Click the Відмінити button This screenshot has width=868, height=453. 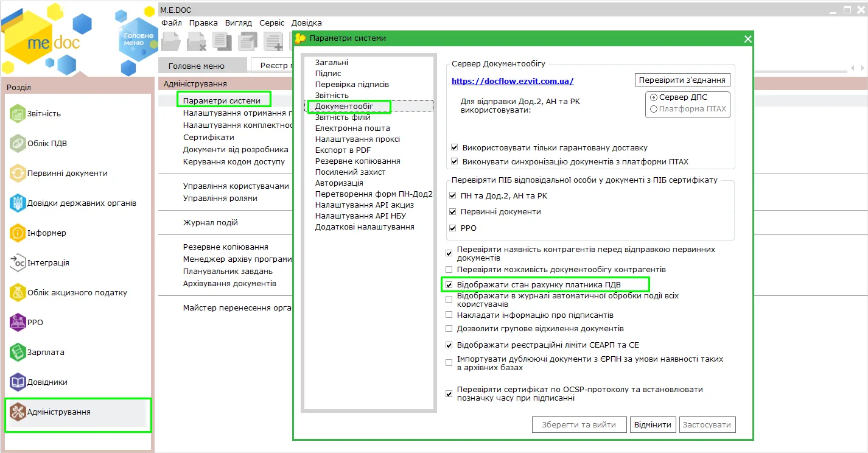click(653, 424)
